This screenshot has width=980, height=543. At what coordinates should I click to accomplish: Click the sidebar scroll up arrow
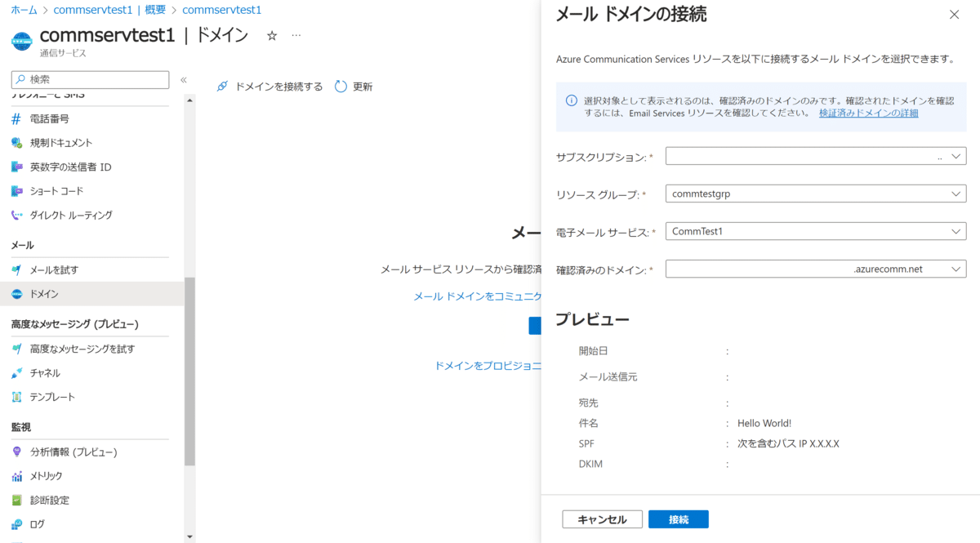(x=189, y=100)
